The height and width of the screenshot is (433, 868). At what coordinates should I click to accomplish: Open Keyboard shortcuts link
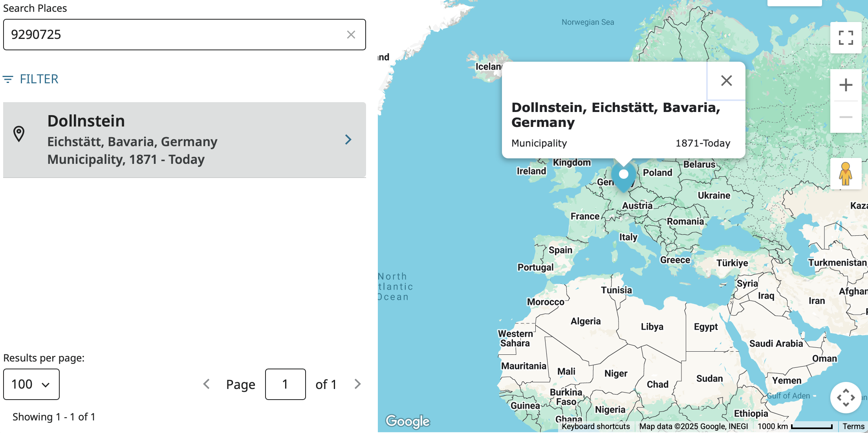click(x=595, y=426)
